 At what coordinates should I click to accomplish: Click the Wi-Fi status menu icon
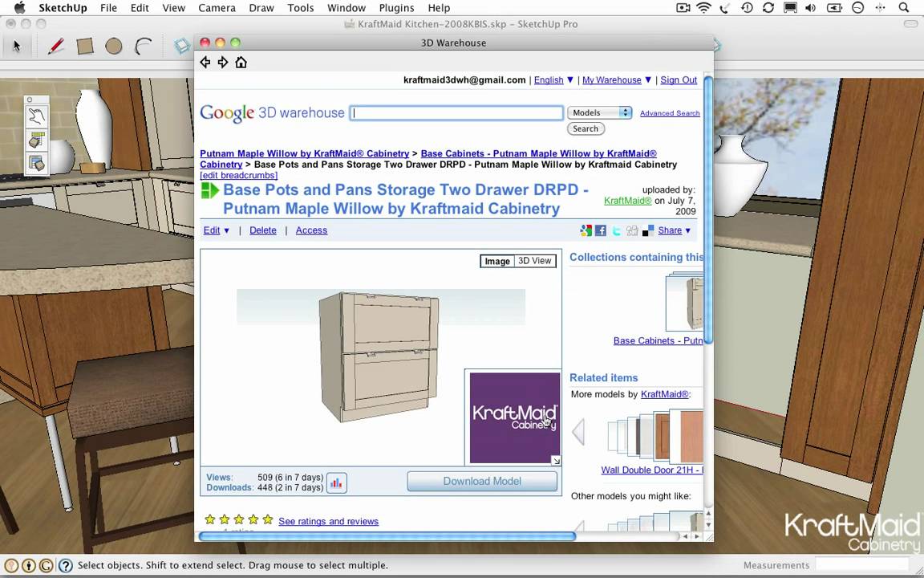point(703,8)
